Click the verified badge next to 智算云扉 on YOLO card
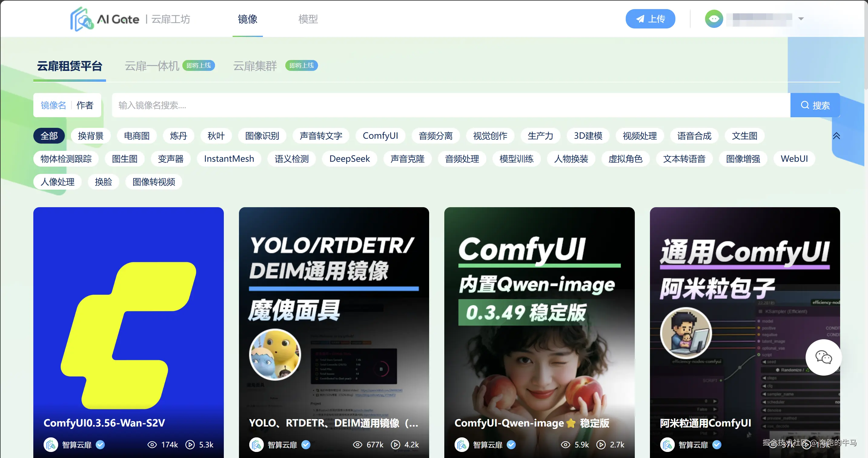This screenshot has width=868, height=458. [x=306, y=445]
